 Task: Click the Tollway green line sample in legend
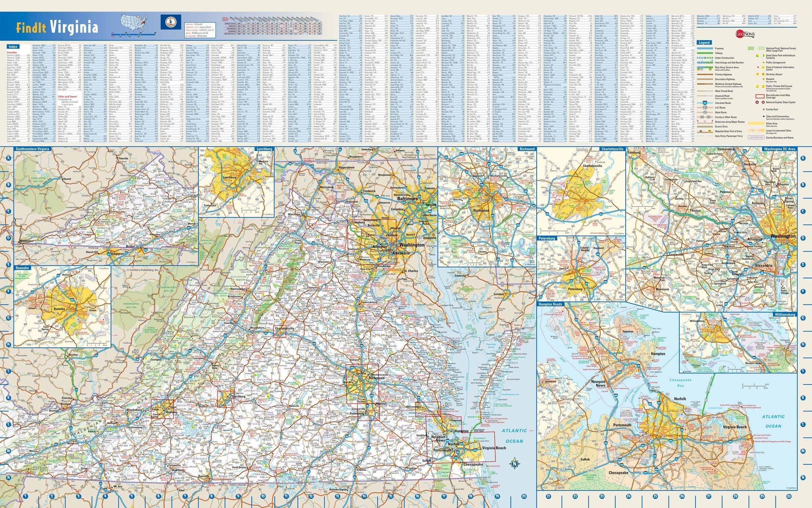705,53
